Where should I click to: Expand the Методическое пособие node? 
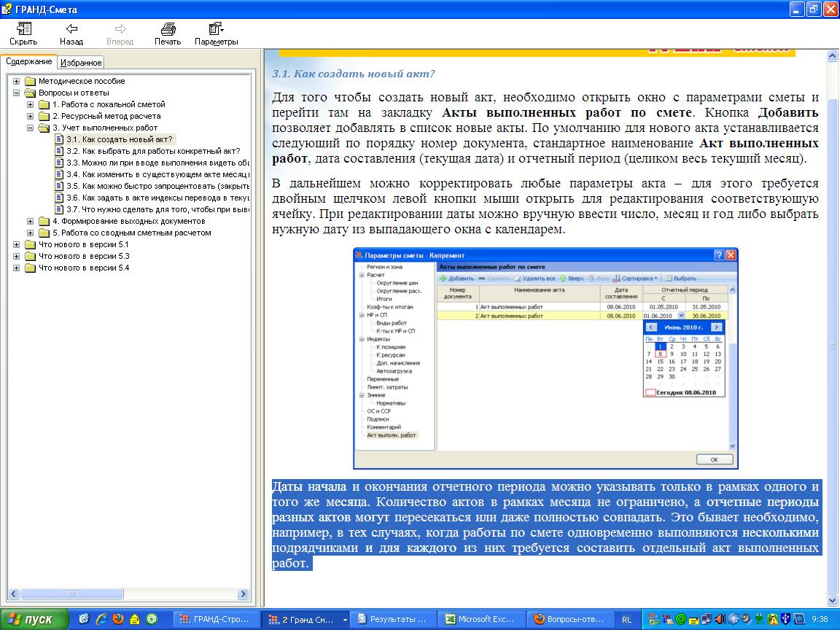[17, 82]
